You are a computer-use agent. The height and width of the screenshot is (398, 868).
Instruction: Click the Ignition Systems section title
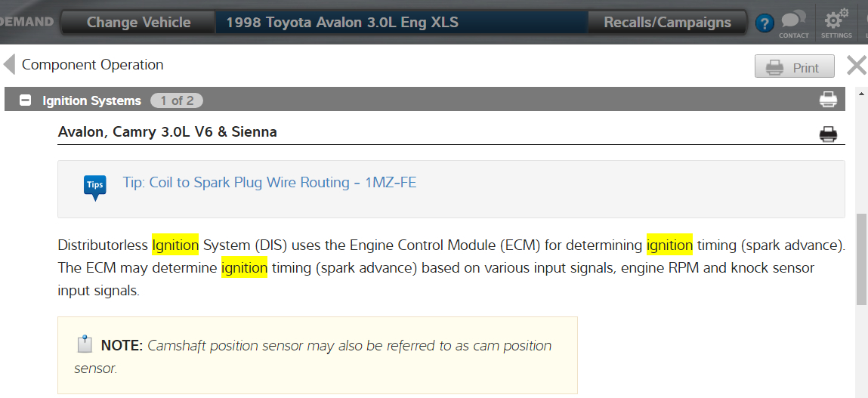(91, 100)
